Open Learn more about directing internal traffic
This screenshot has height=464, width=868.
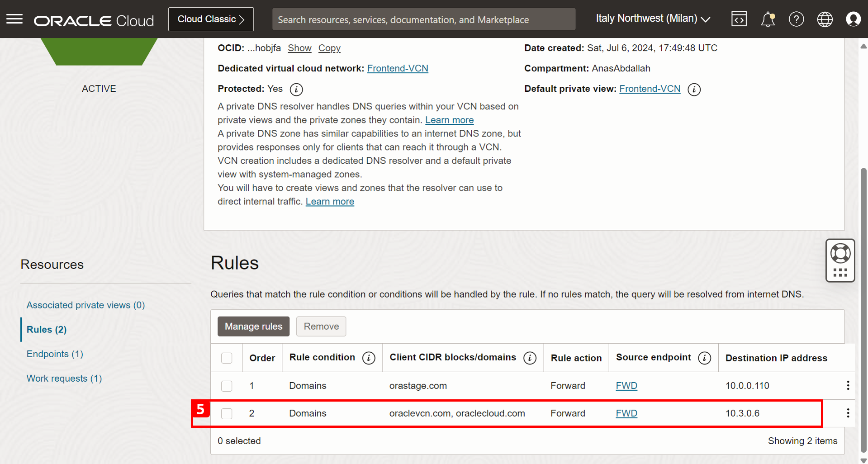point(330,201)
